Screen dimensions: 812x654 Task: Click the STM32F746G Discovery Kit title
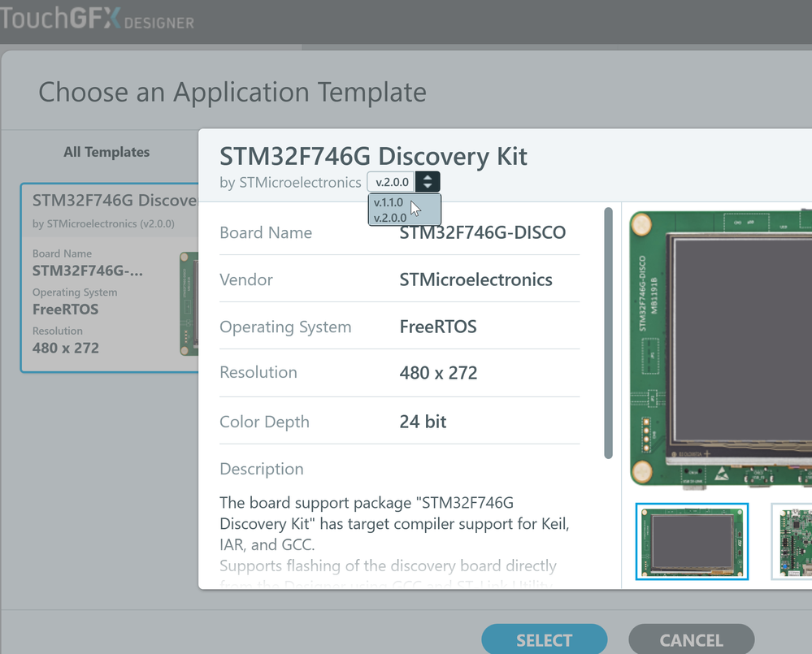373,156
